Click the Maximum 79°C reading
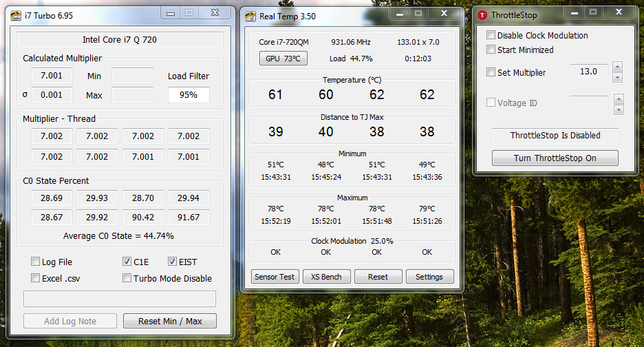The width and height of the screenshot is (644, 347). pyautogui.click(x=427, y=209)
